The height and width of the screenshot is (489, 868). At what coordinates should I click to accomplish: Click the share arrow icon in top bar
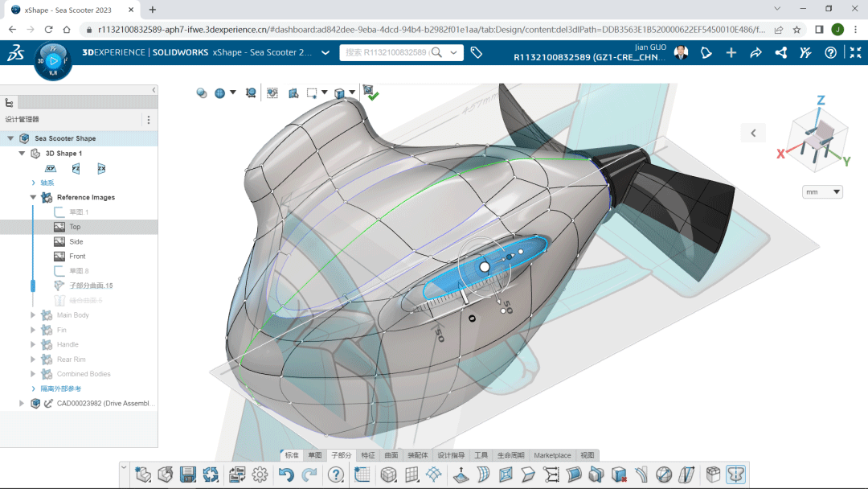click(755, 53)
